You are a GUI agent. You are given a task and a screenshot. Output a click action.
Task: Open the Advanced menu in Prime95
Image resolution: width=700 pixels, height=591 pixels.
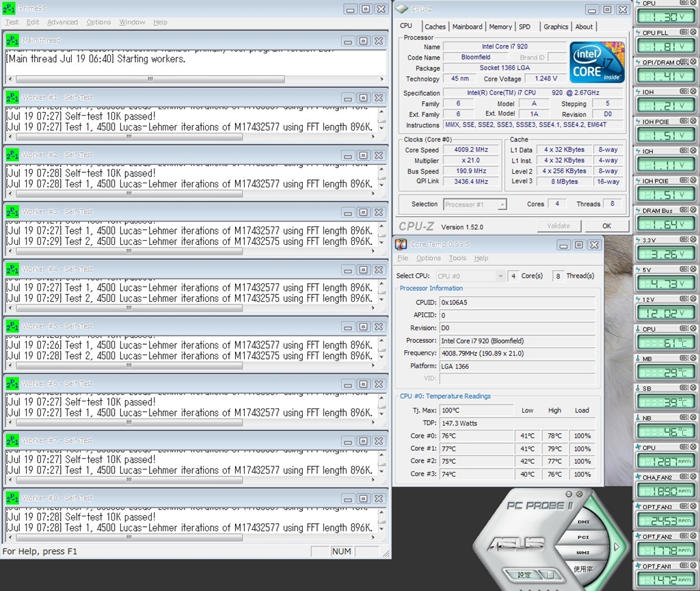pos(62,22)
